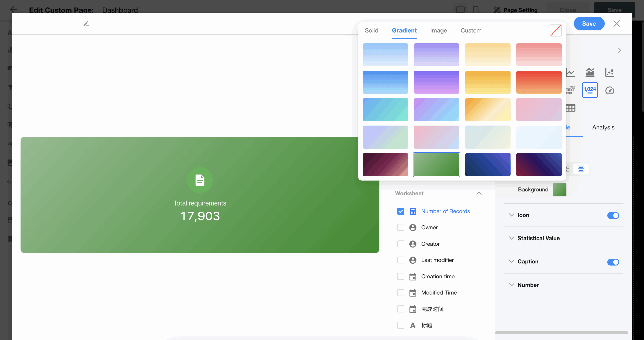The image size is (644, 340).
Task: Click the calculator icon beside Number of Records
Action: [413, 211]
